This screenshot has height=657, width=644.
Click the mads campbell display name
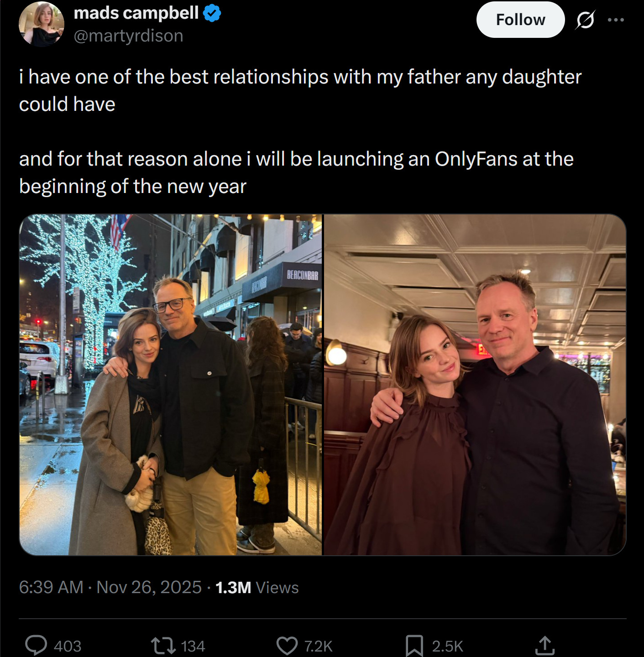[136, 13]
